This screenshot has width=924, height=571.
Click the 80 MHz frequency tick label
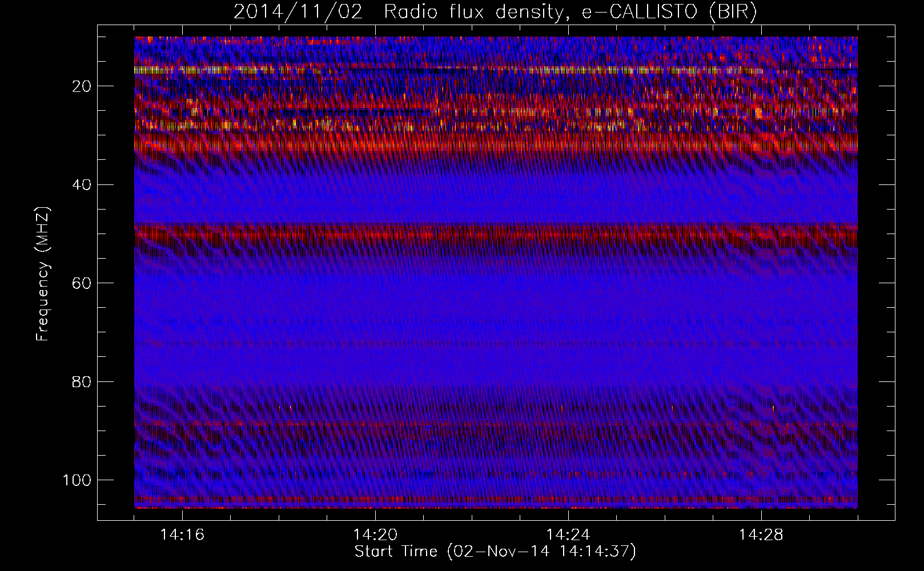82,382
